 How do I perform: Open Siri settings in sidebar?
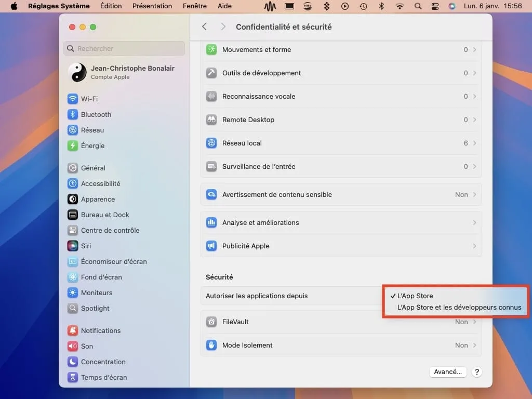point(79,246)
